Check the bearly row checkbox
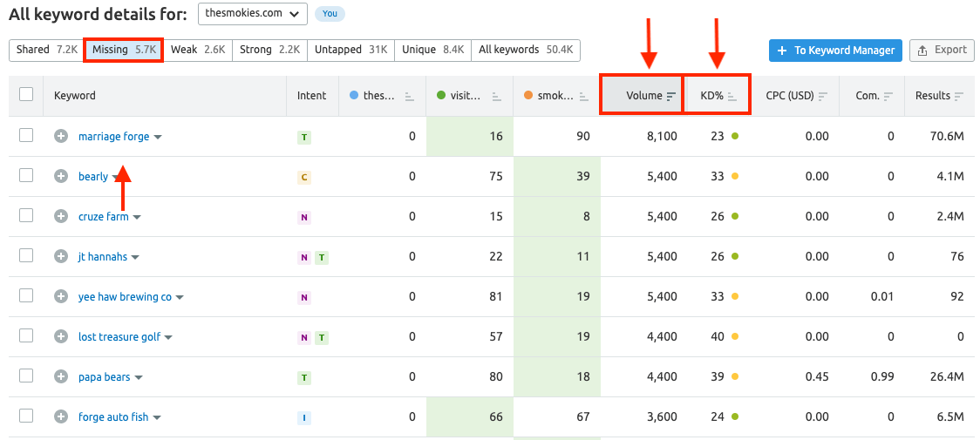The width and height of the screenshot is (980, 440). click(25, 175)
